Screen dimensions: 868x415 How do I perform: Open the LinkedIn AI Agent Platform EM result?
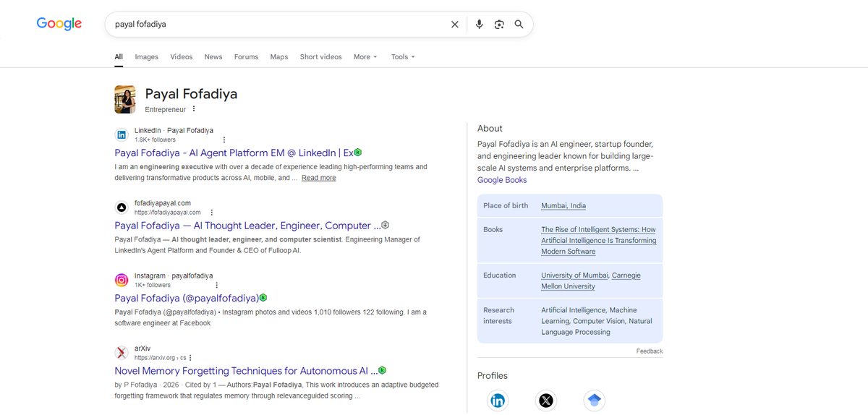pos(234,153)
